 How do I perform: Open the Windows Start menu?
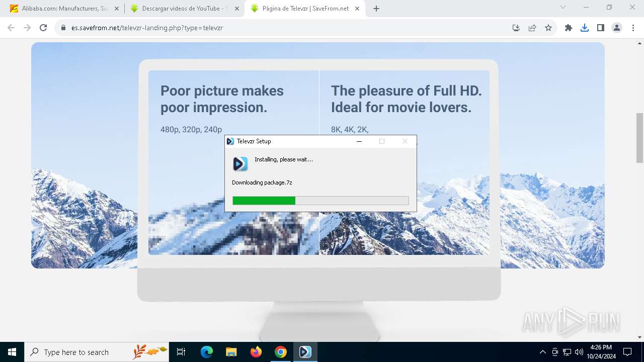click(12, 352)
